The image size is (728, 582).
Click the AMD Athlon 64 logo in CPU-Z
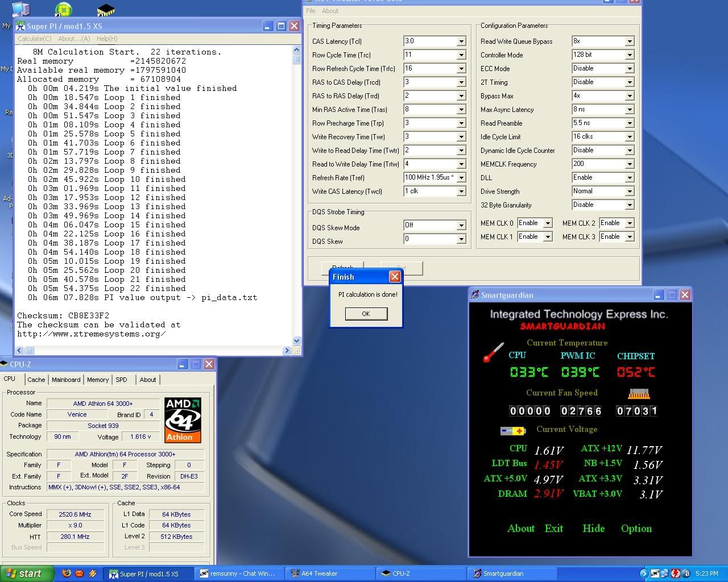183,420
